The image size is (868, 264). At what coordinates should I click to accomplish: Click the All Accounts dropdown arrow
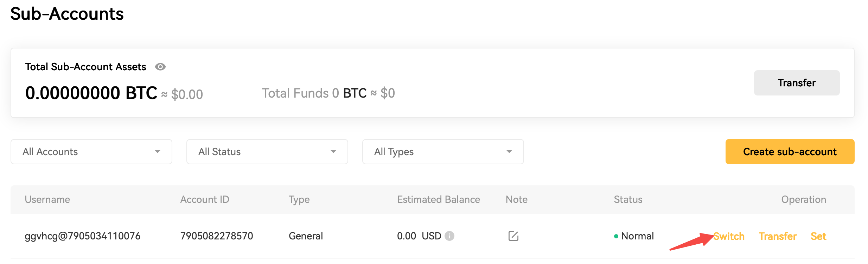[157, 152]
